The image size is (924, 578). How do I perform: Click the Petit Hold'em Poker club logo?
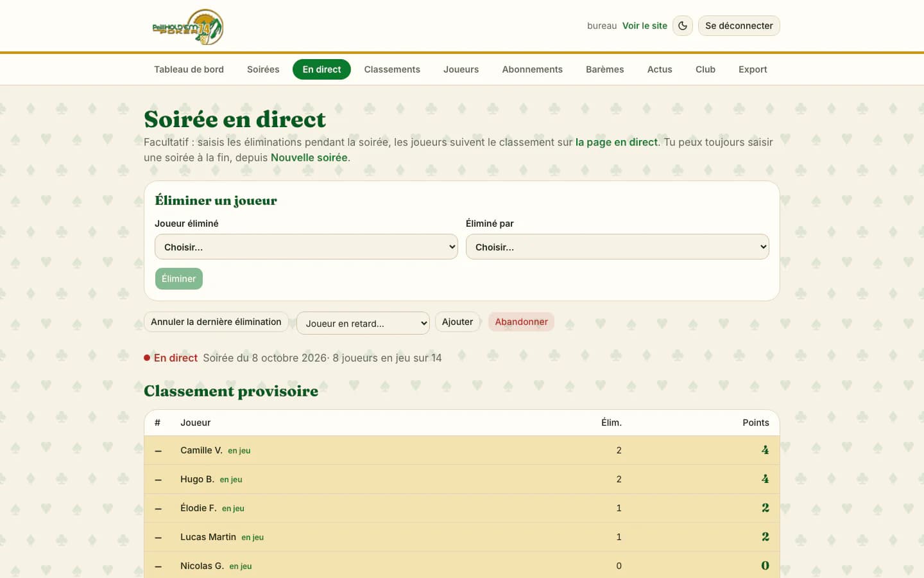pyautogui.click(x=187, y=26)
